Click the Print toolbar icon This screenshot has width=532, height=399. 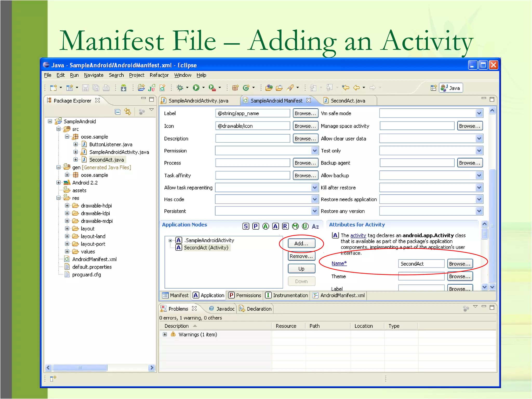pyautogui.click(x=106, y=88)
